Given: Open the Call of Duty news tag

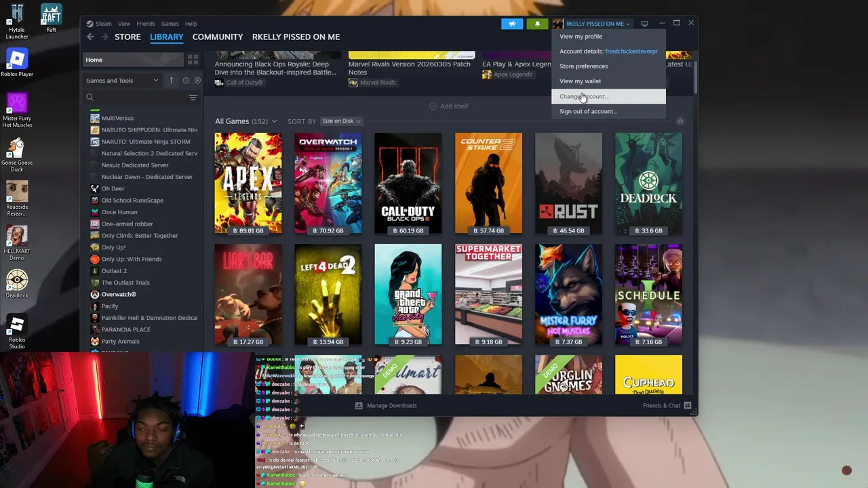Looking at the screenshot, I should point(239,83).
